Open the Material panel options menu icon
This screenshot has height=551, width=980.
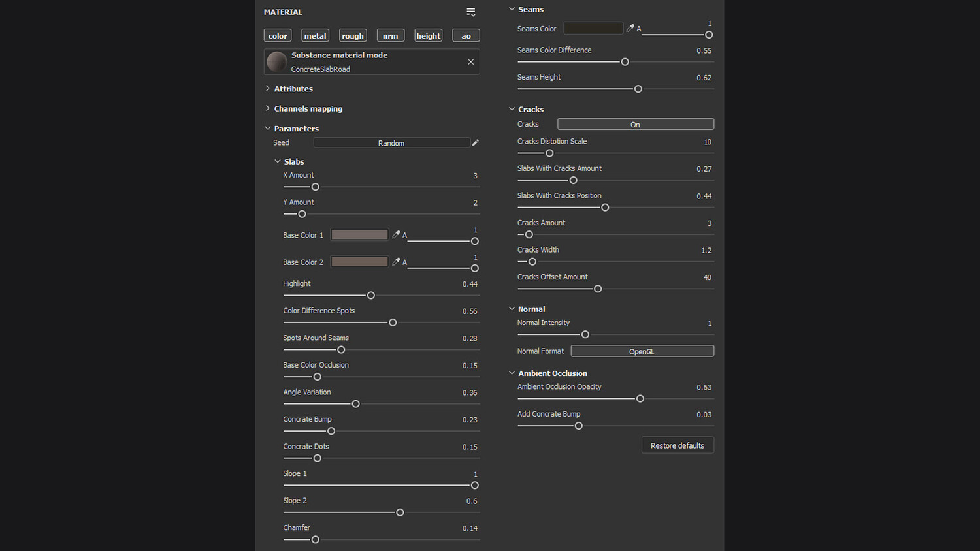pyautogui.click(x=471, y=12)
